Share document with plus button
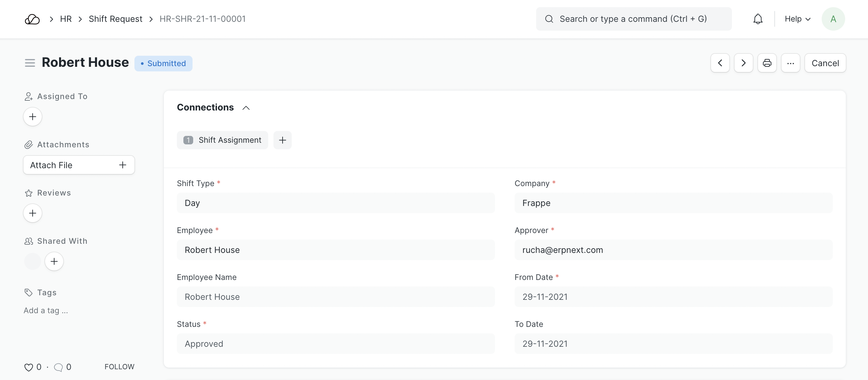 tap(54, 261)
